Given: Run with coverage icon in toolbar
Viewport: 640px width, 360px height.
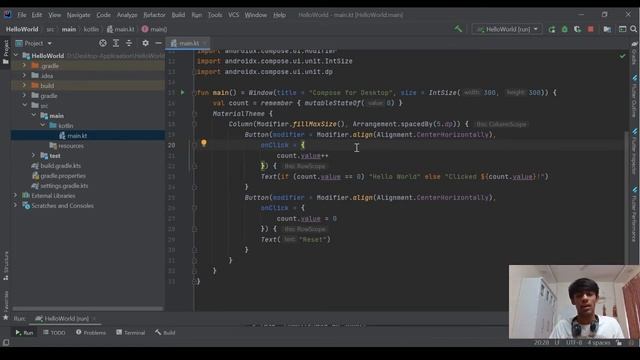Looking at the screenshot, I should tap(577, 29).
